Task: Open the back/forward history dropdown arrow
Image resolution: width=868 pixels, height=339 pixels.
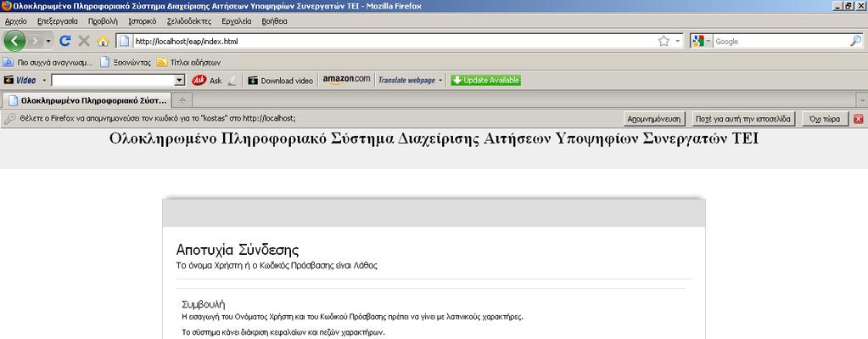Action: point(48,41)
